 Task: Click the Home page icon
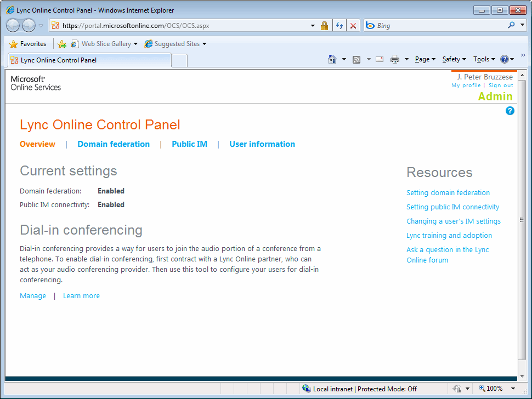[332, 59]
